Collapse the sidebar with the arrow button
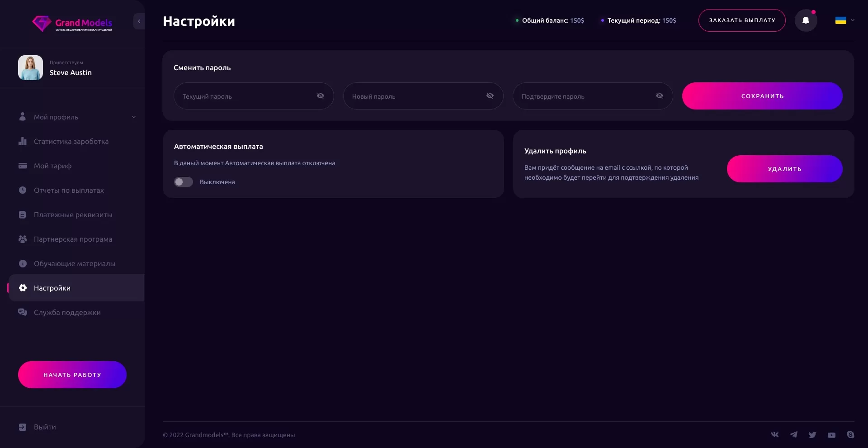Viewport: 868px width, 448px height. point(139,21)
